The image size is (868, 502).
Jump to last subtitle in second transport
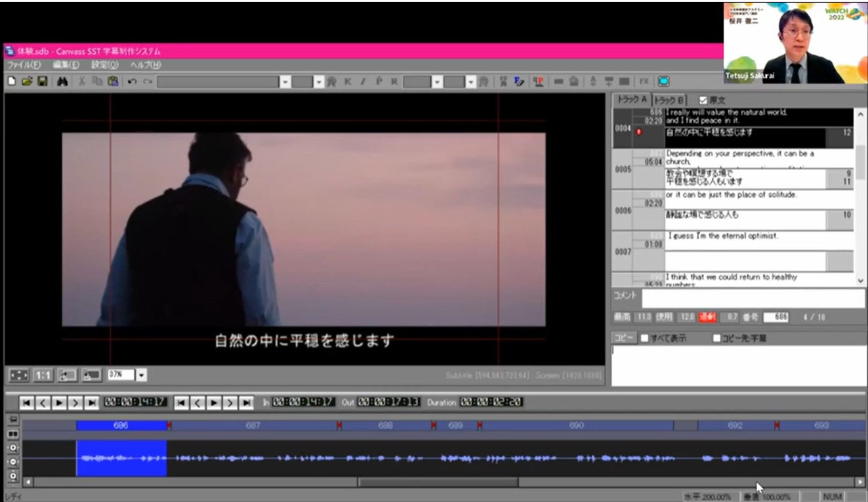point(247,402)
